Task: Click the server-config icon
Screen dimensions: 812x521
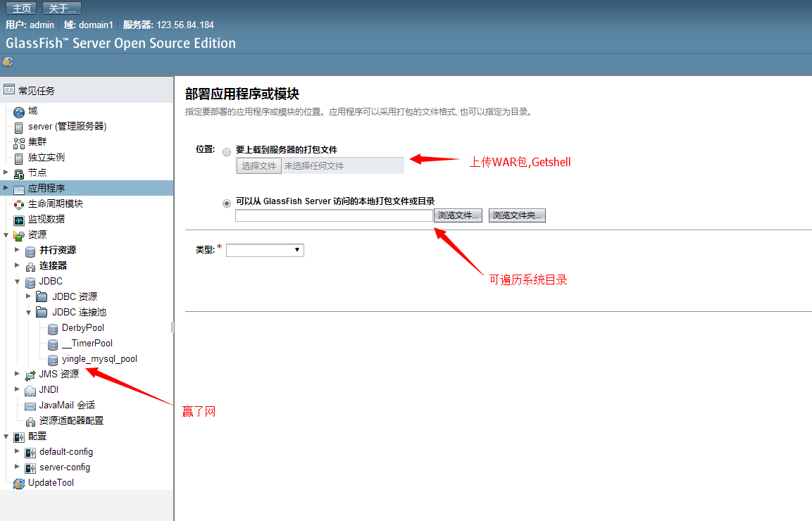Action: coord(30,468)
